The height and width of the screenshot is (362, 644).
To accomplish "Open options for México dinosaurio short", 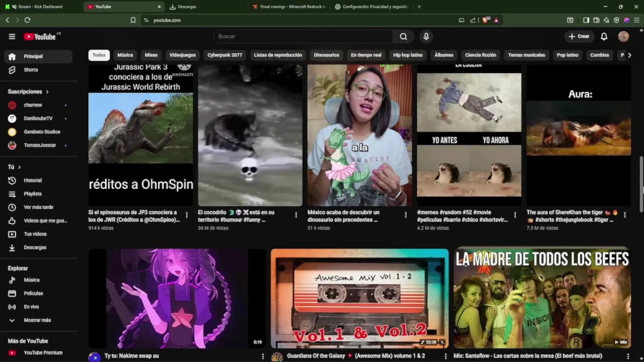I will (x=406, y=215).
